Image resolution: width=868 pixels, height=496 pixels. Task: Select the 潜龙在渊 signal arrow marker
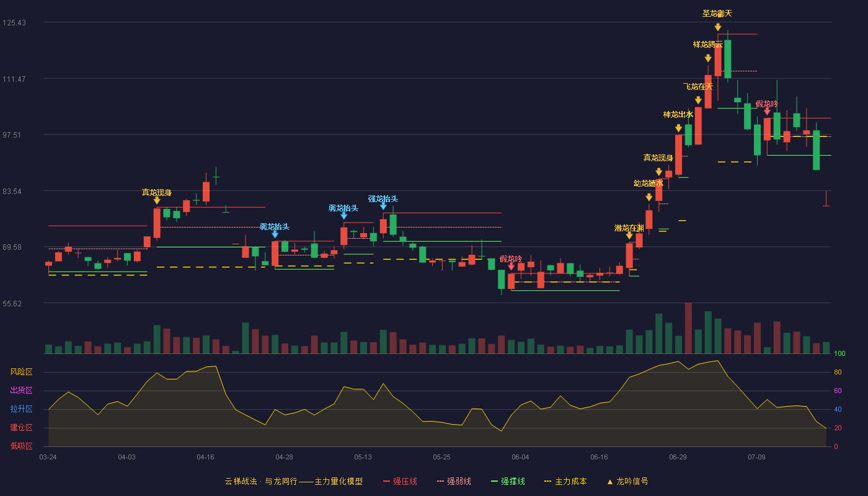(x=629, y=236)
